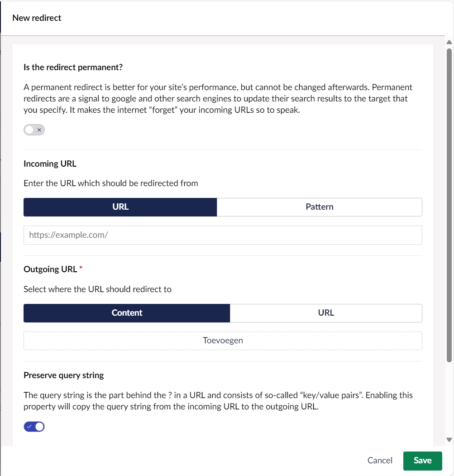This screenshot has height=476, width=454.
Task: Choose Content as the outgoing URL target
Action: click(x=127, y=313)
